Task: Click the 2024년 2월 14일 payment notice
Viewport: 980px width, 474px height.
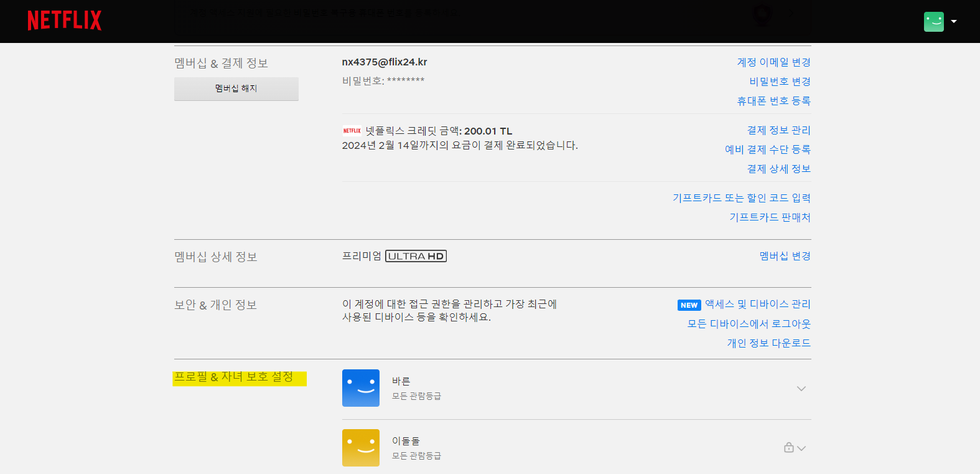Action: click(x=460, y=145)
